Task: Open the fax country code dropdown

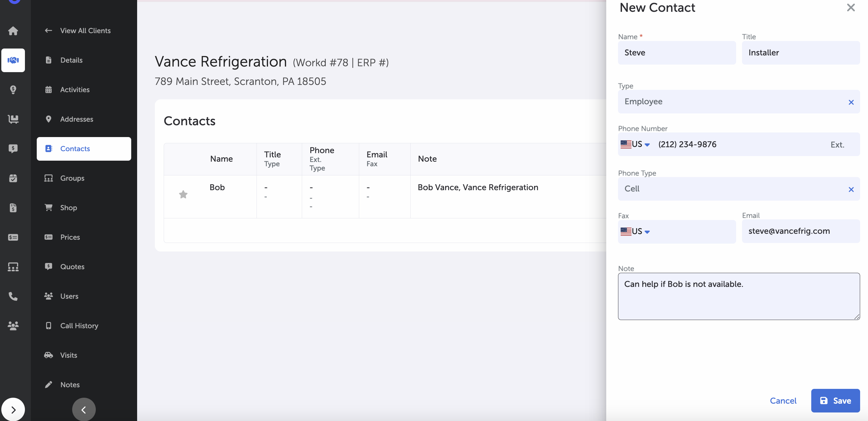Action: pos(635,231)
